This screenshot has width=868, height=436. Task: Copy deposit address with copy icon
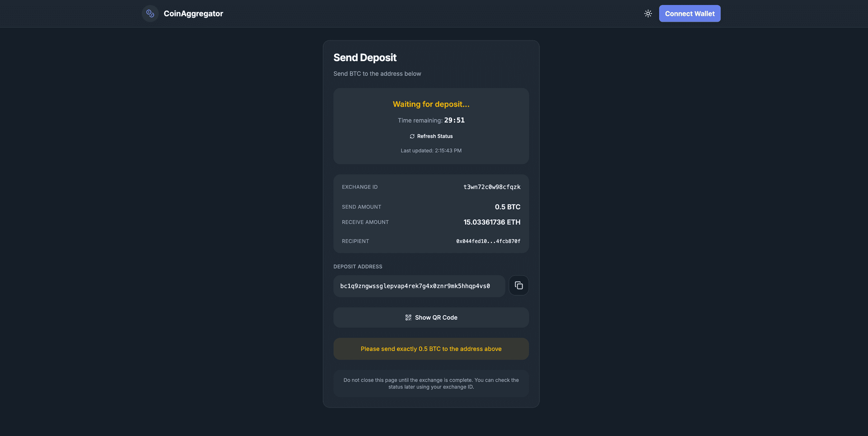click(x=519, y=285)
